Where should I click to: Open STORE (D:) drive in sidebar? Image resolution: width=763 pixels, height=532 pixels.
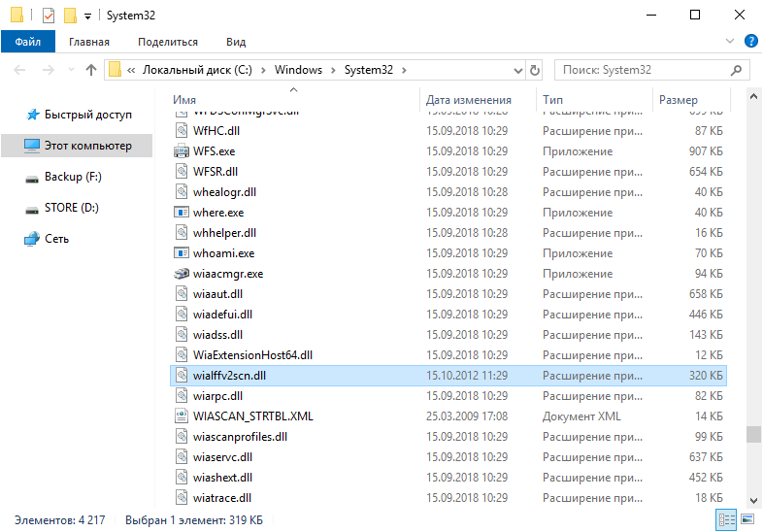tap(72, 208)
